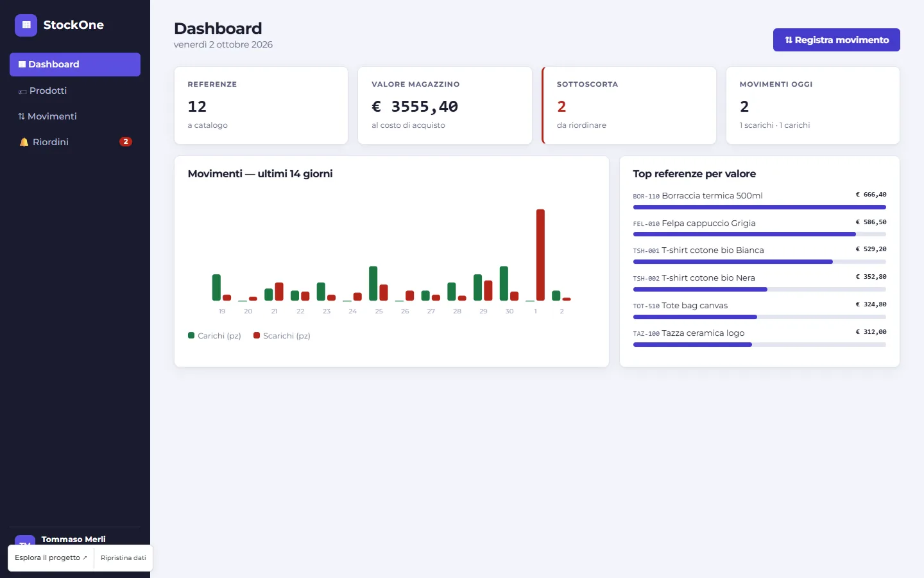Screen dimensions: 924x578
Task: Click the € 586,50 value
Action: pos(871,222)
